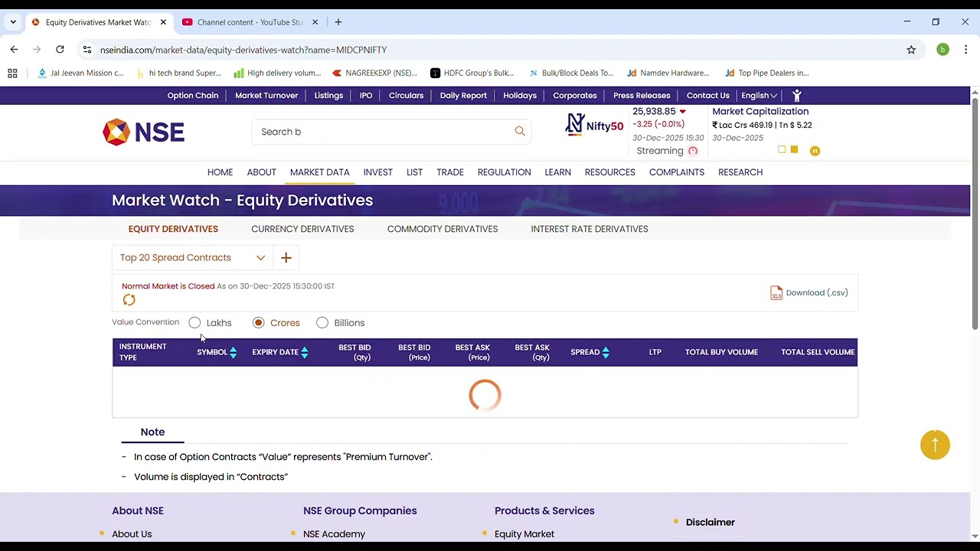Open the Contact Us link

[708, 96]
